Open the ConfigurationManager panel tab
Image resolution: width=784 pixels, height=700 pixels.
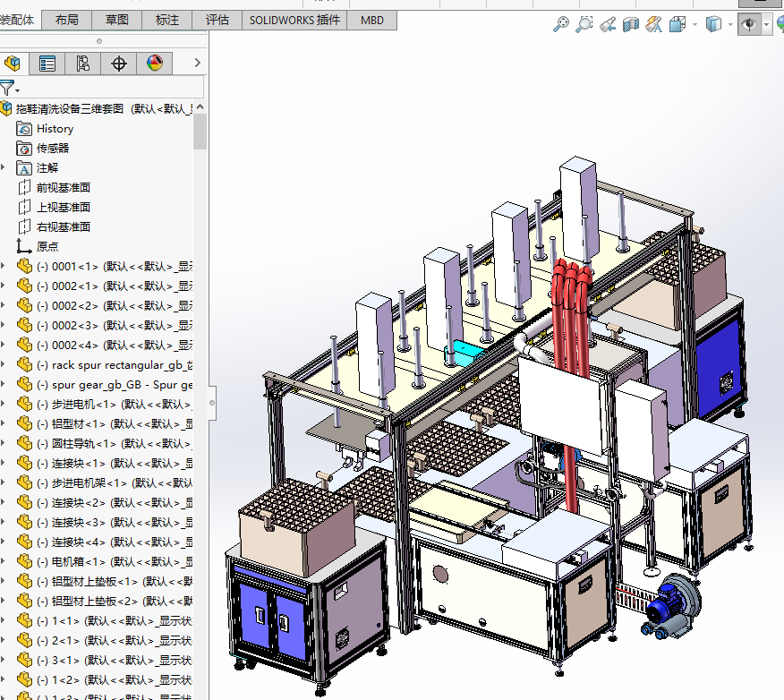click(82, 64)
